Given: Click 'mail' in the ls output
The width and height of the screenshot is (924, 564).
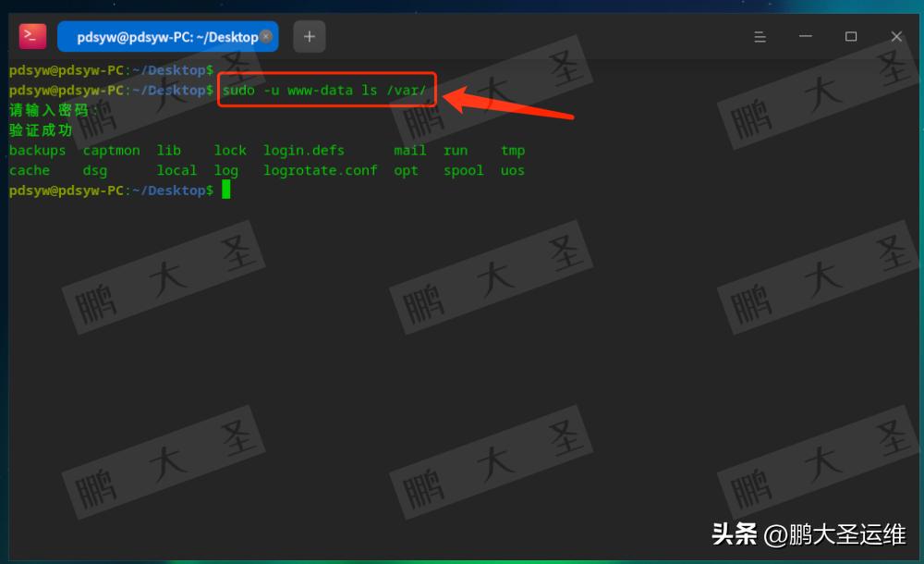Looking at the screenshot, I should point(409,151).
